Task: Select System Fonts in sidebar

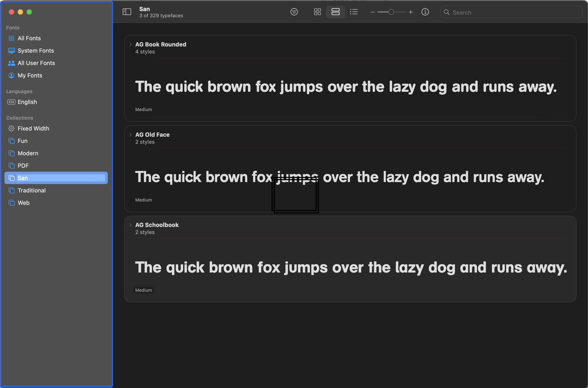Action: coord(36,51)
